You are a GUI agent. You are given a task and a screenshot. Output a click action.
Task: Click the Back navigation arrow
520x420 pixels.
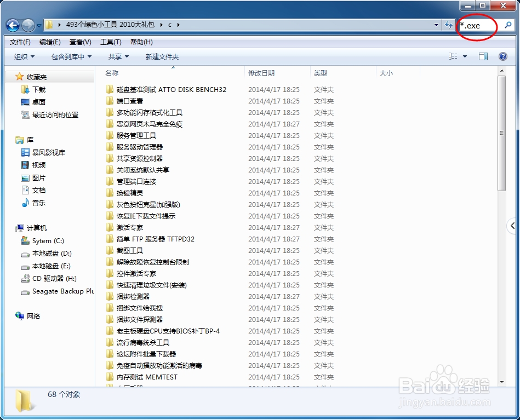point(13,25)
